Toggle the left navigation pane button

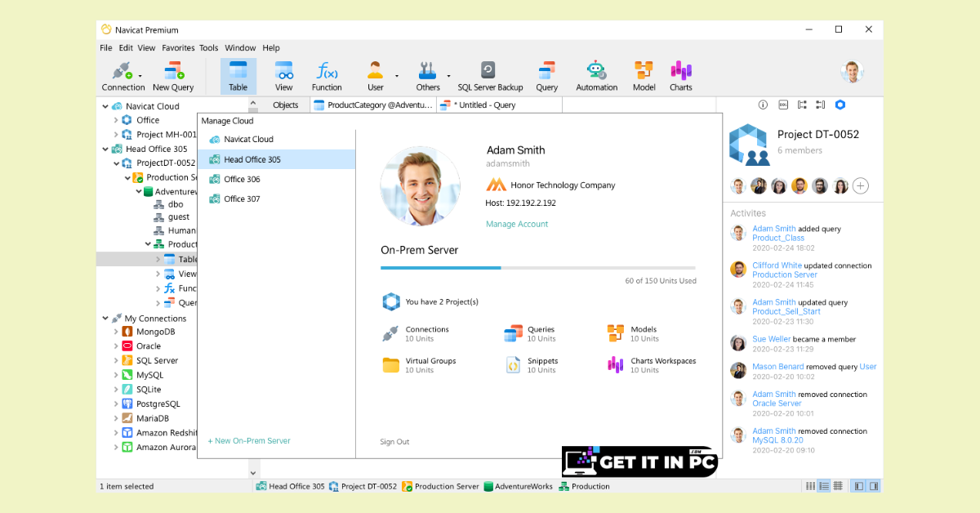pos(859,486)
